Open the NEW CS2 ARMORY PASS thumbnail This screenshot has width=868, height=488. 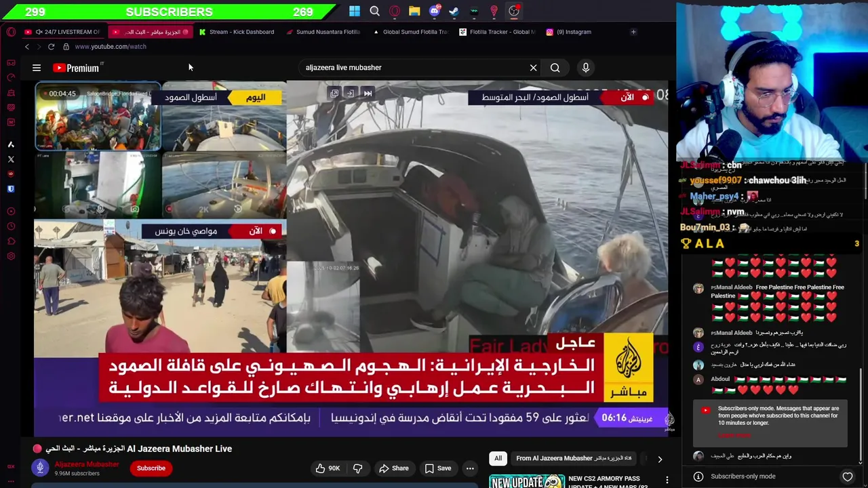[526, 481]
